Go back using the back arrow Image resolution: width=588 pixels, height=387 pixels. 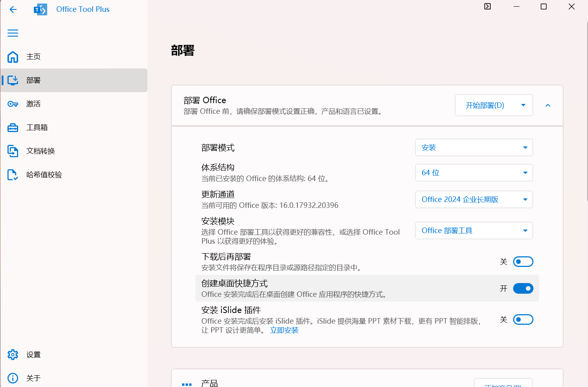[13, 9]
